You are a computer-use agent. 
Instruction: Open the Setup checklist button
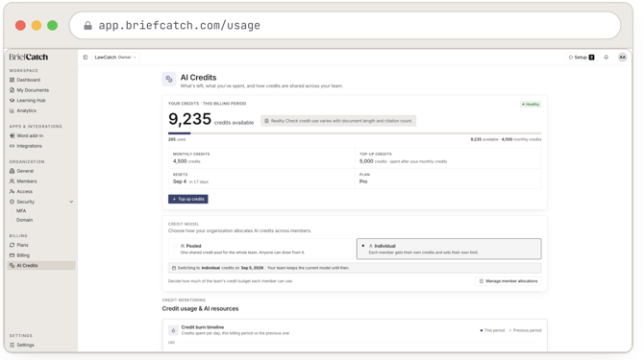(582, 58)
